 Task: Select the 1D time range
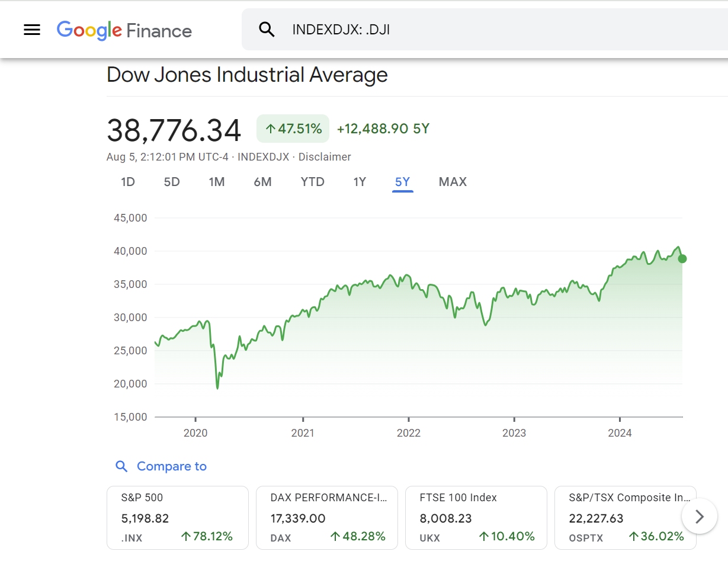pyautogui.click(x=128, y=182)
